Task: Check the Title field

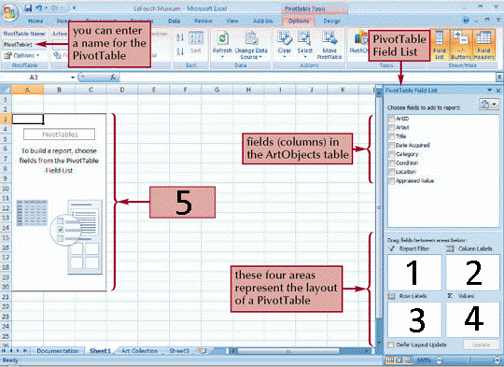Action: point(392,136)
